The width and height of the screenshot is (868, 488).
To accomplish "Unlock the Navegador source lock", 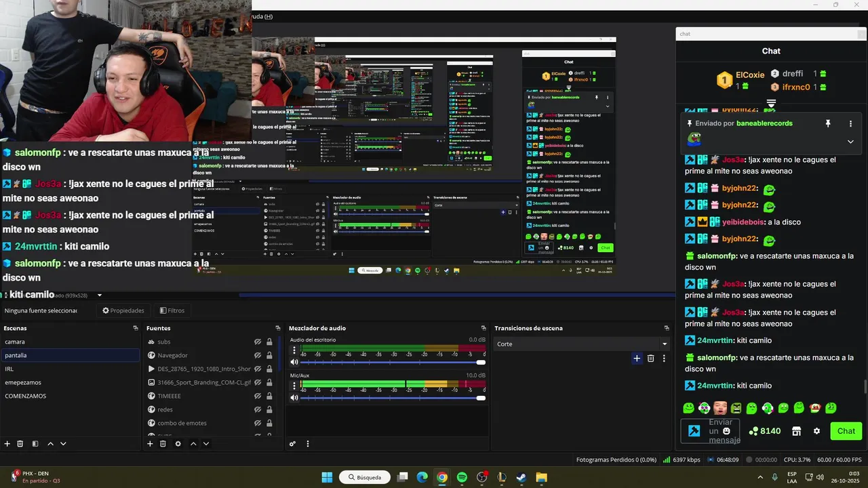I will tap(269, 355).
